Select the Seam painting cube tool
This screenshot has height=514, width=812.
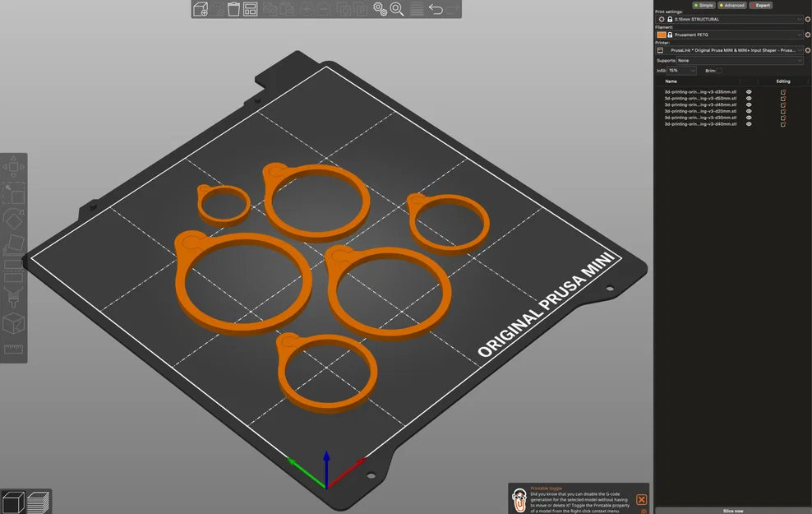pos(13,324)
